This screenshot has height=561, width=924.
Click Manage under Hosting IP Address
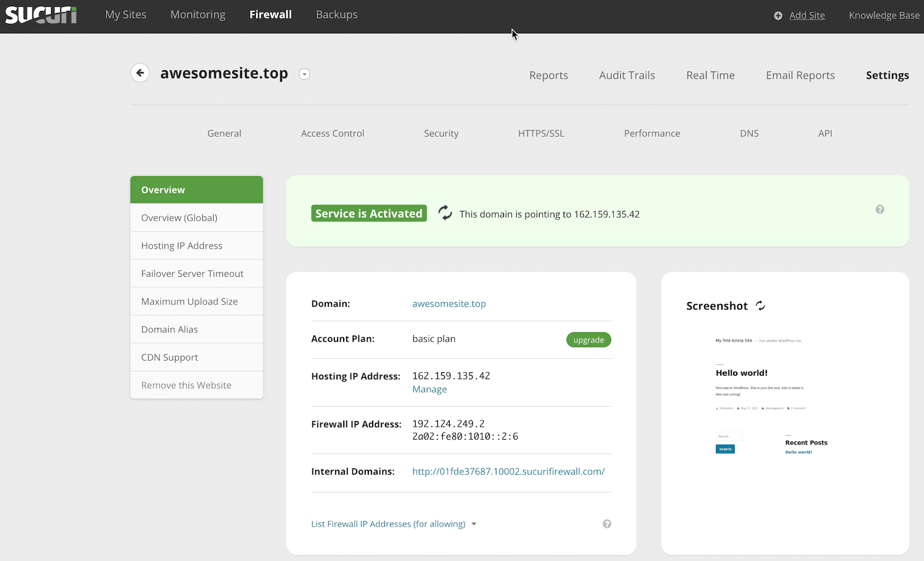point(429,389)
